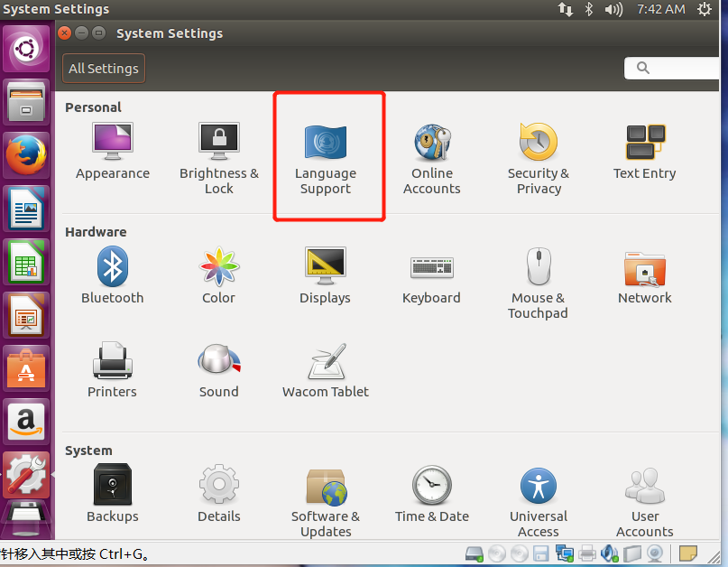
Task: Open Universal Access settings
Action: tap(539, 503)
